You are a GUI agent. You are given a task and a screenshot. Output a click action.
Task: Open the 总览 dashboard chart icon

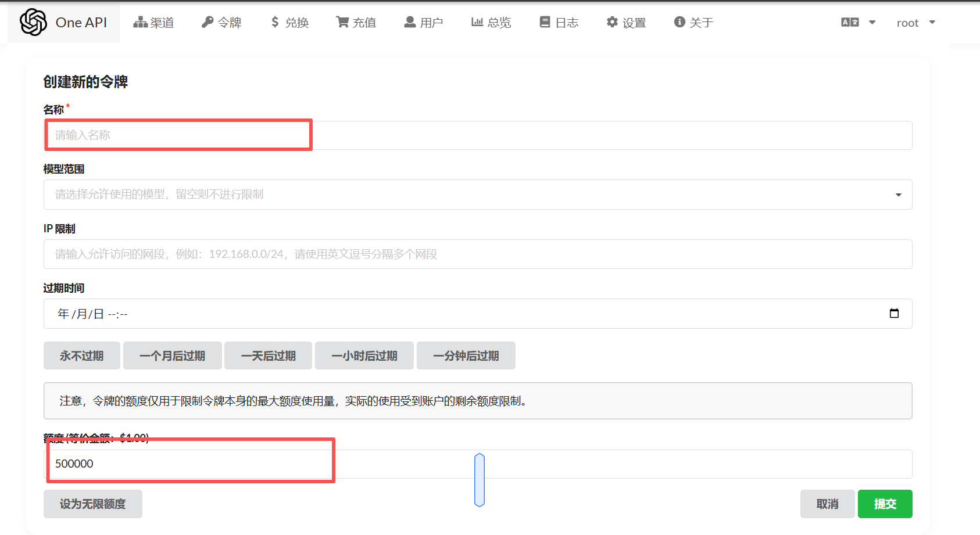tap(491, 22)
